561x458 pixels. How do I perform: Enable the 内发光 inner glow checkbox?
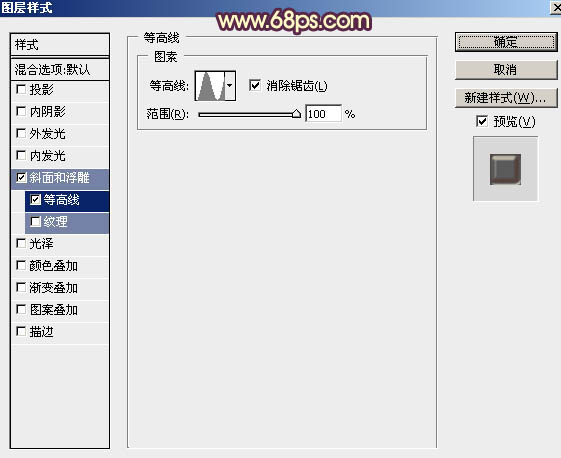[x=21, y=155]
